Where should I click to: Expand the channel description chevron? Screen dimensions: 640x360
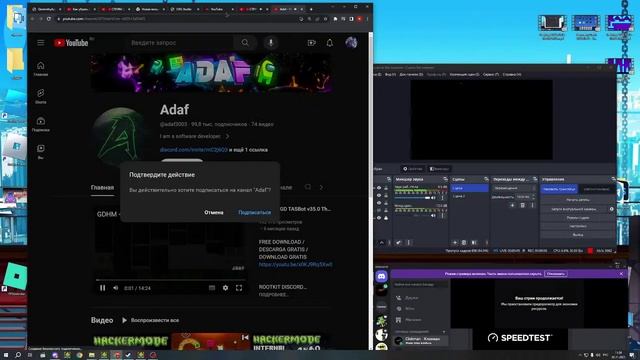coord(228,136)
